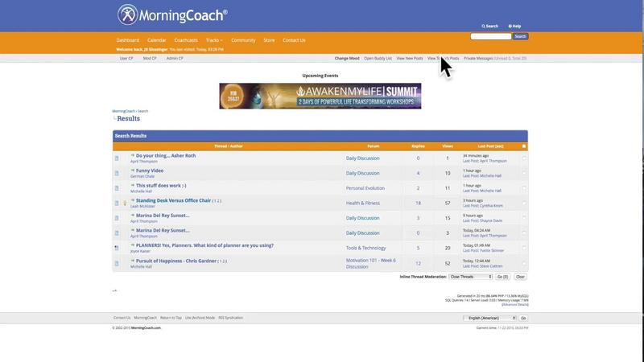Open Standing Desk Versus Office Chair thread
This screenshot has width=644, height=362.
(173, 200)
